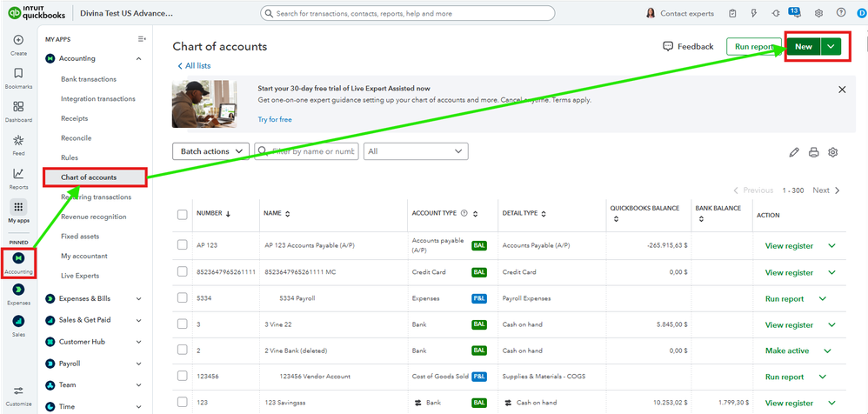Image resolution: width=868 pixels, height=414 pixels.
Task: Click the Run report button
Action: click(x=753, y=47)
